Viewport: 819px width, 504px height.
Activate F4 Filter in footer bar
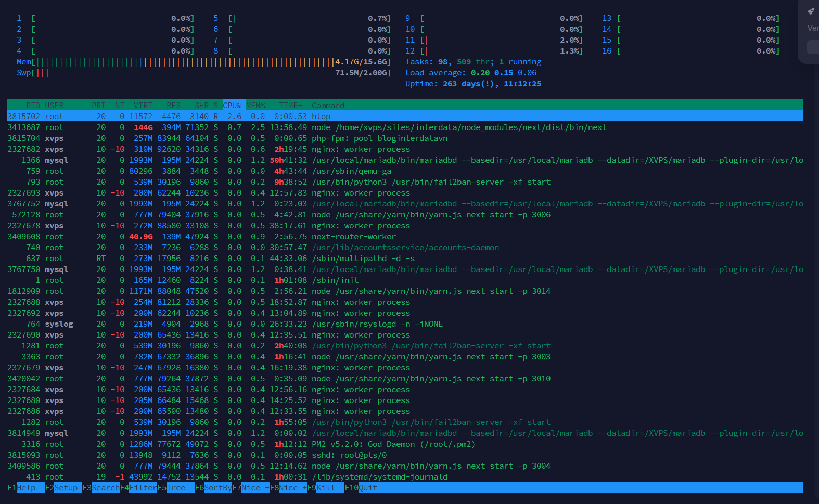tap(138, 487)
